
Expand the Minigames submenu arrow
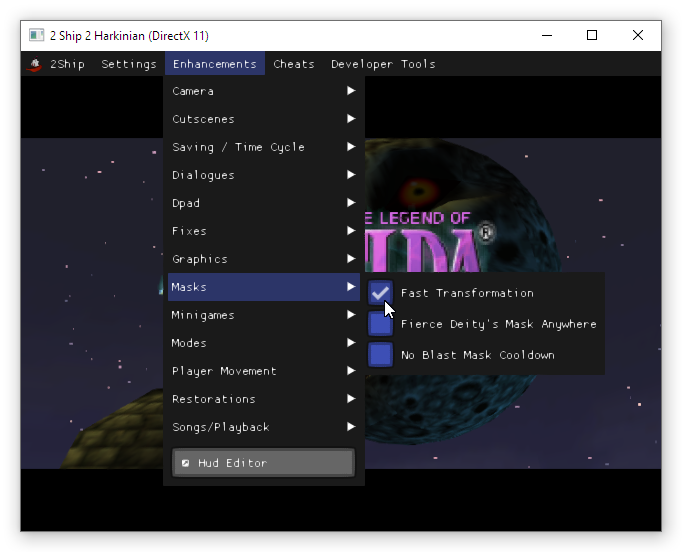(351, 314)
